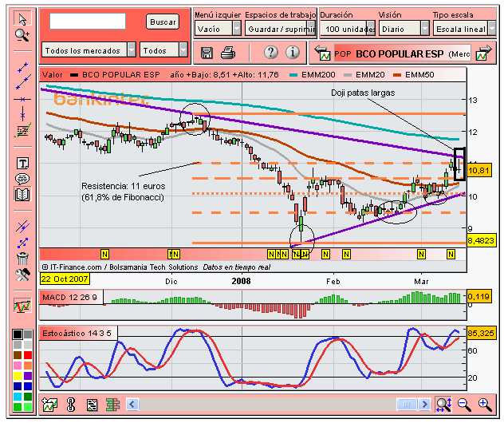Open the 100 unidades duration dropdown
The width and height of the screenshot is (504, 423).
(348, 29)
